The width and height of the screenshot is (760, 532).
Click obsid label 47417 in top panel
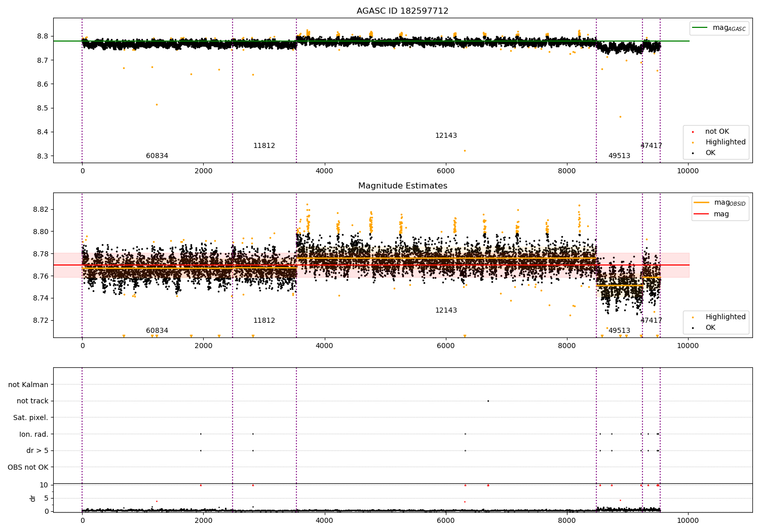pos(651,145)
